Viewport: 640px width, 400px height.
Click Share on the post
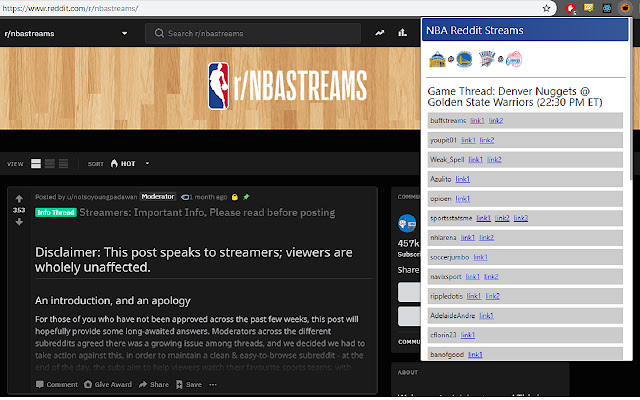click(x=154, y=384)
